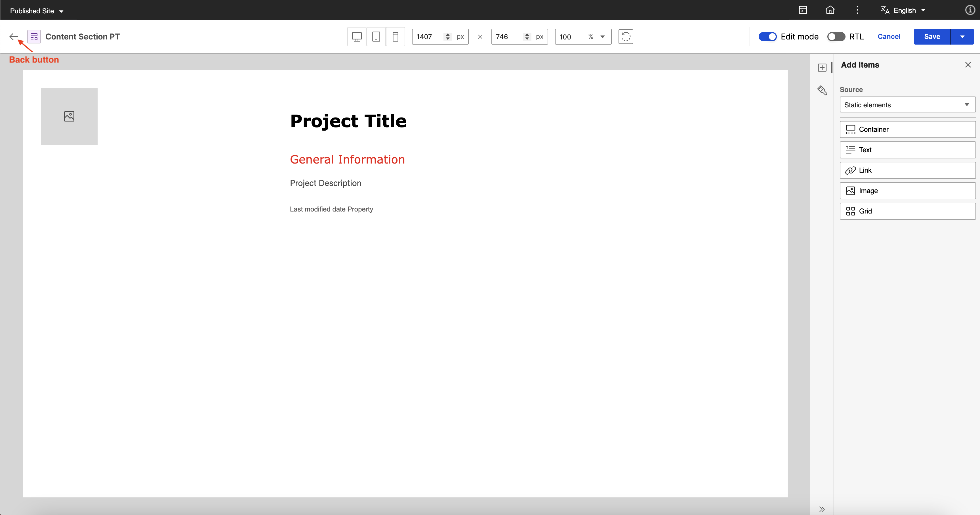The width and height of the screenshot is (980, 515).
Task: Open the styling paintbrush panel icon
Action: [822, 90]
